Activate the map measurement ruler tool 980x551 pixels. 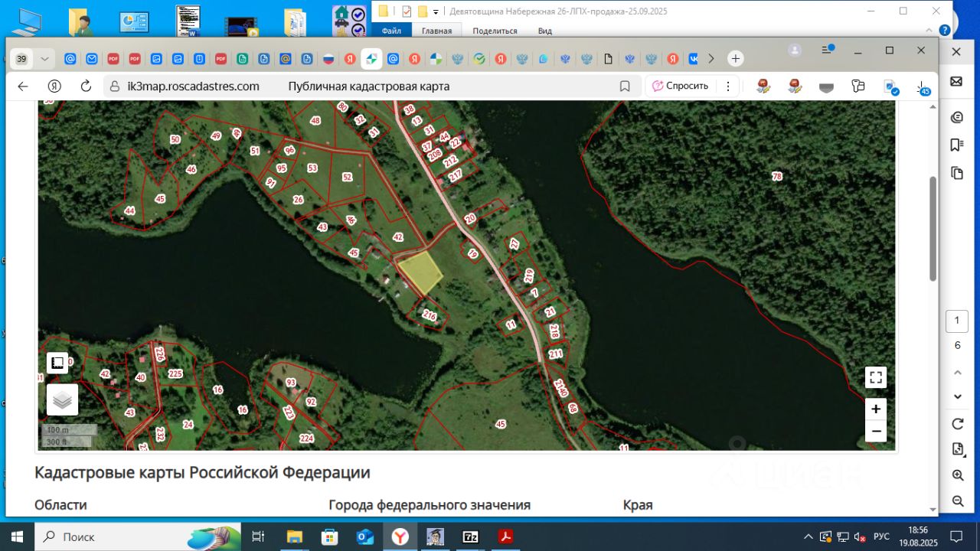[57, 362]
